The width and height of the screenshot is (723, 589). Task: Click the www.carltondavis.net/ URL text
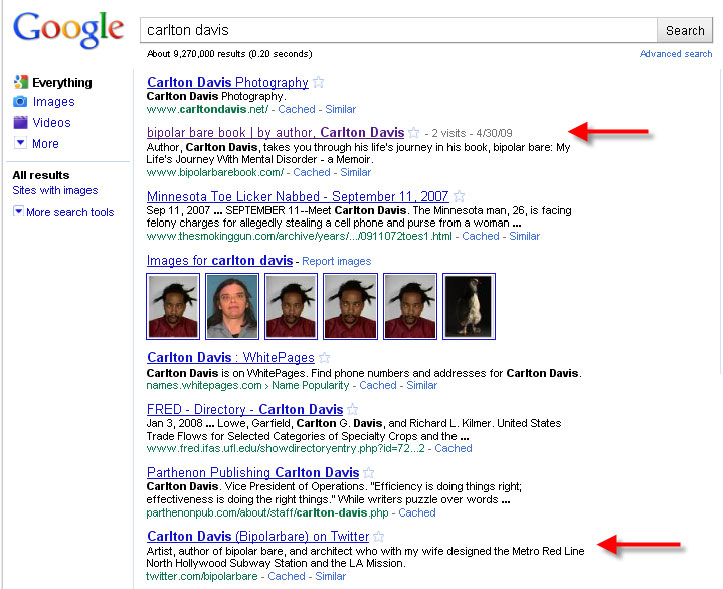click(207, 109)
